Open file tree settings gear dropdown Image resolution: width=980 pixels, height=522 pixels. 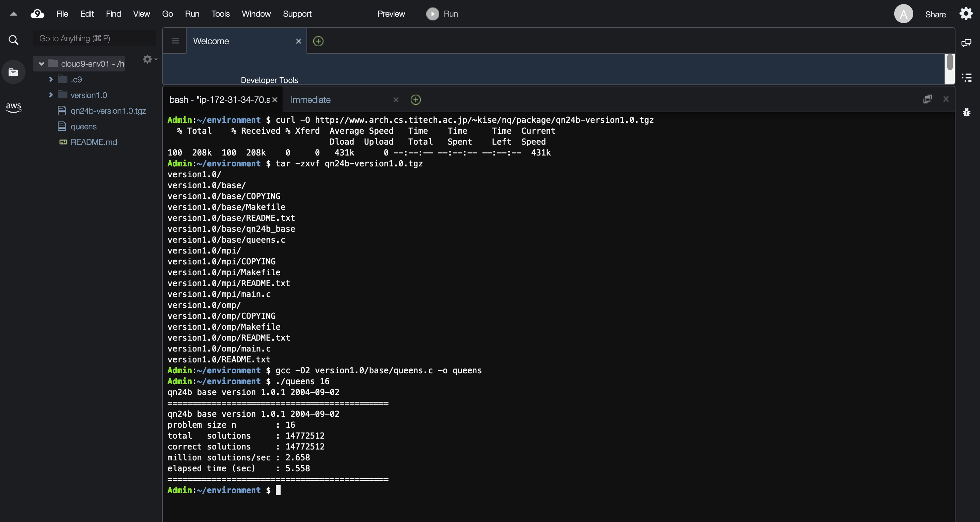[150, 59]
